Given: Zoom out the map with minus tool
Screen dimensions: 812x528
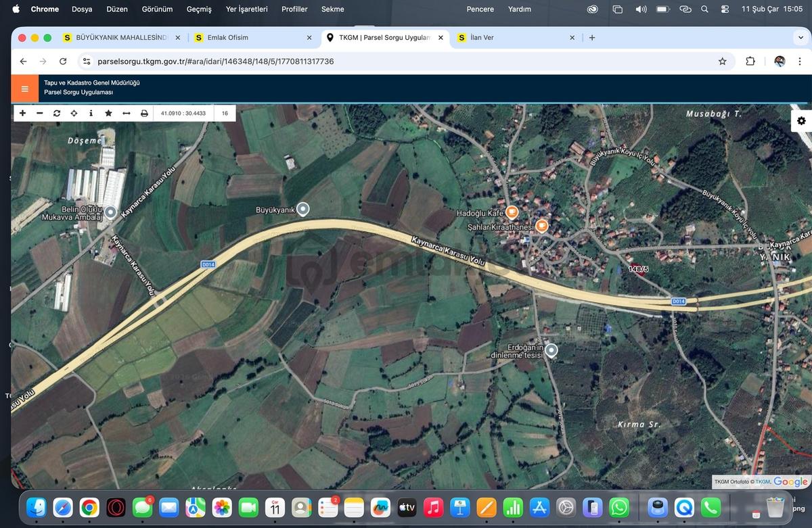Looking at the screenshot, I should [x=39, y=114].
